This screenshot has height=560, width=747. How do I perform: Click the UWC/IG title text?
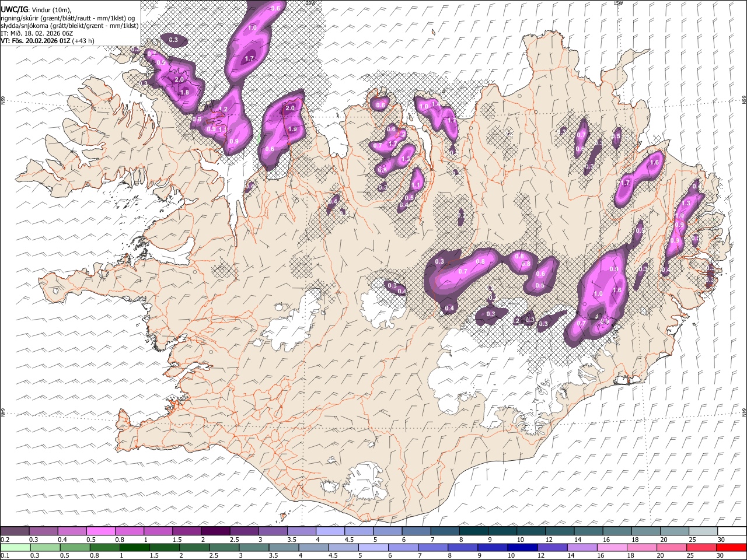tap(14, 9)
